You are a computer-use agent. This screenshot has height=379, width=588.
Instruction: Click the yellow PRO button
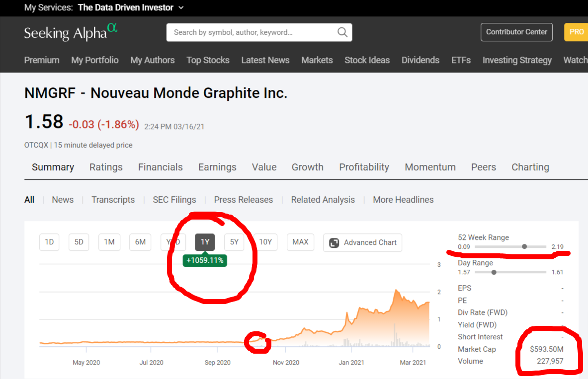coord(576,32)
